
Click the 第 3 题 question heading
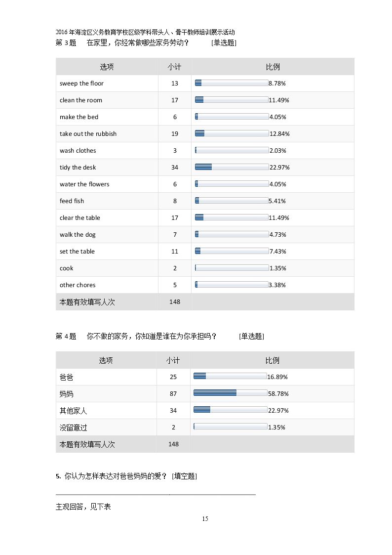click(66, 43)
